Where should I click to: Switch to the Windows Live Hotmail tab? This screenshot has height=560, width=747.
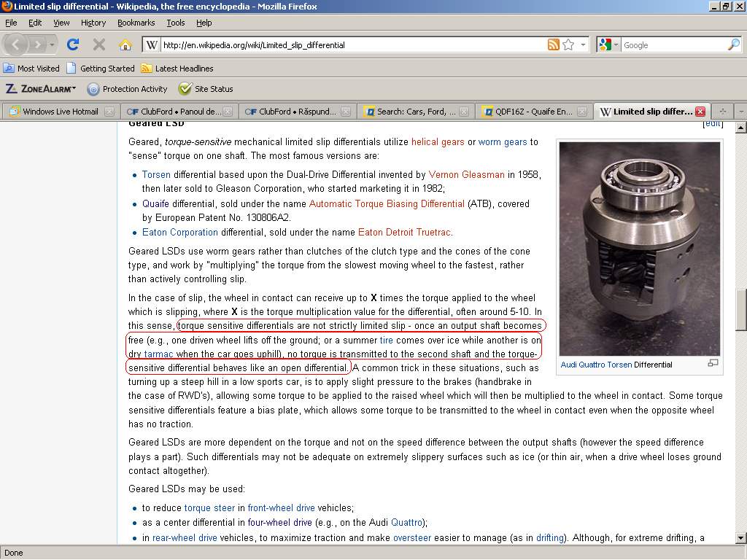click(x=59, y=112)
